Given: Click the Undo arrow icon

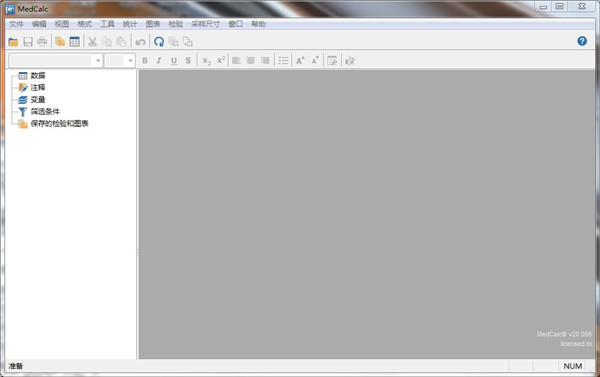Looking at the screenshot, I should [140, 42].
